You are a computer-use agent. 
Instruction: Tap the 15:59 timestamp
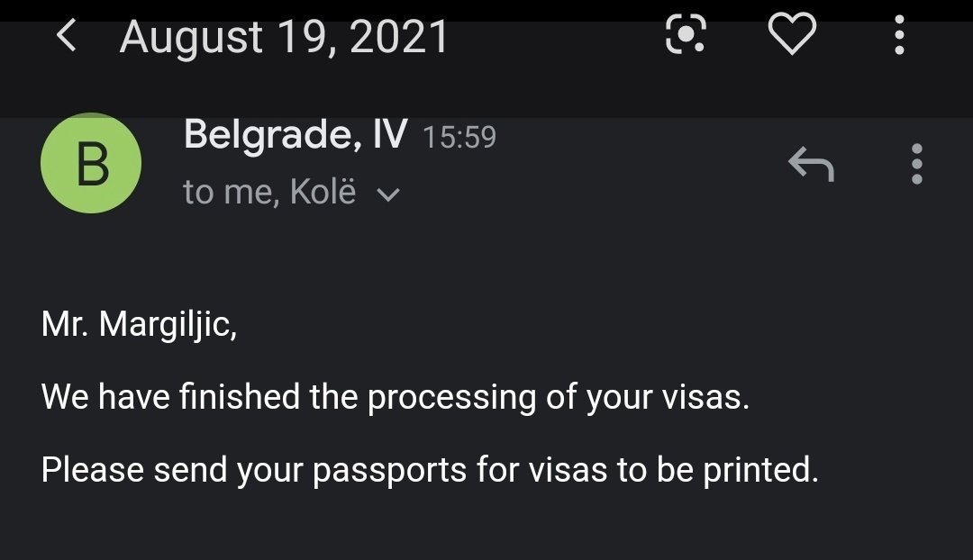459,137
